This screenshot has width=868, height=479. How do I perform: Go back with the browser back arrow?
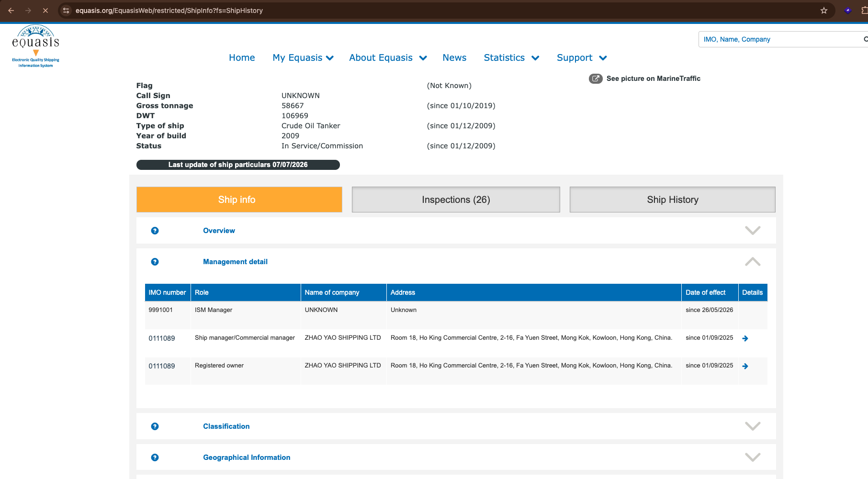tap(11, 11)
